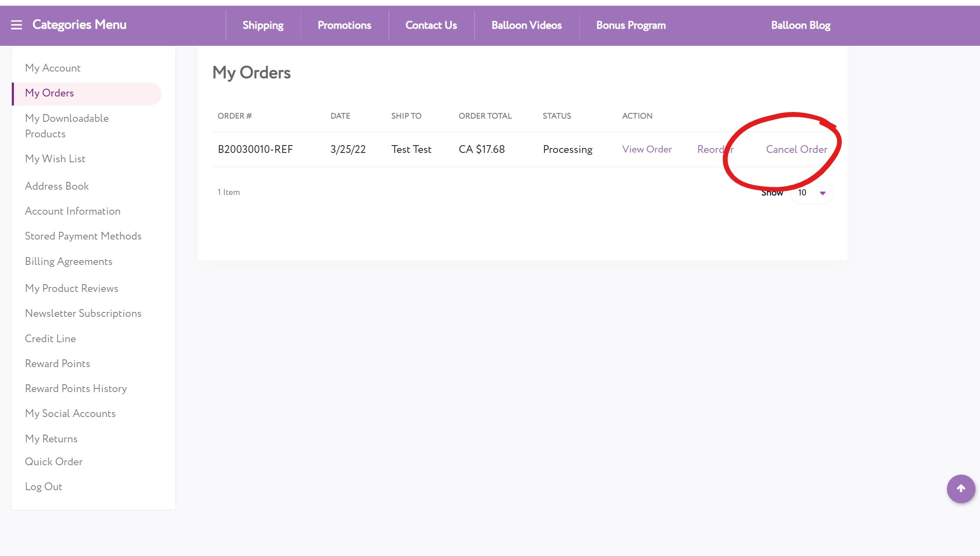Screen dimensions: 980x556
Task: Open the Bonus Program link
Action: tap(631, 25)
